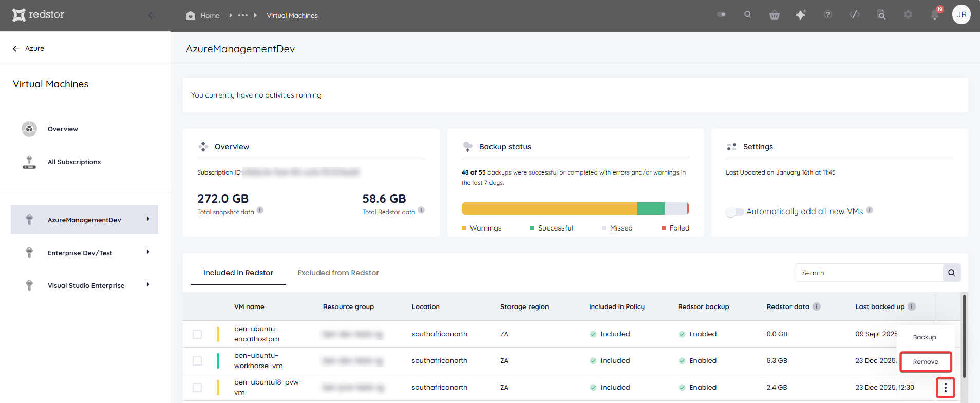Screen dimensions: 980x403
Task: Click the All Subscriptions key icon
Action: tap(29, 162)
